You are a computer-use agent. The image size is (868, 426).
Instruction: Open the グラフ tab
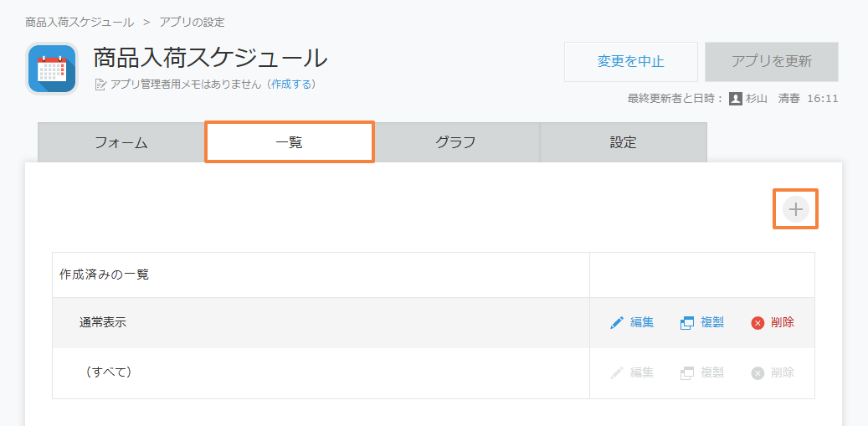tap(455, 142)
